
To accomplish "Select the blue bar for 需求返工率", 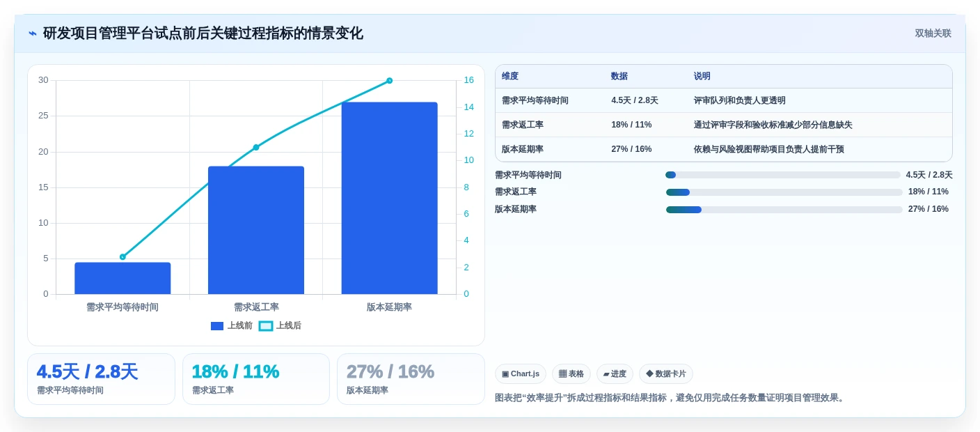I will click(x=256, y=230).
